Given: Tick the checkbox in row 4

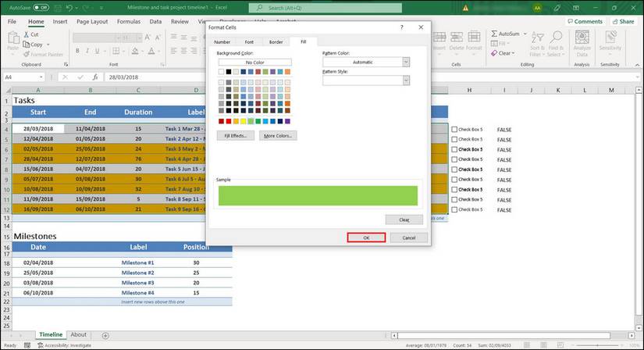Looking at the screenshot, I should tap(455, 129).
